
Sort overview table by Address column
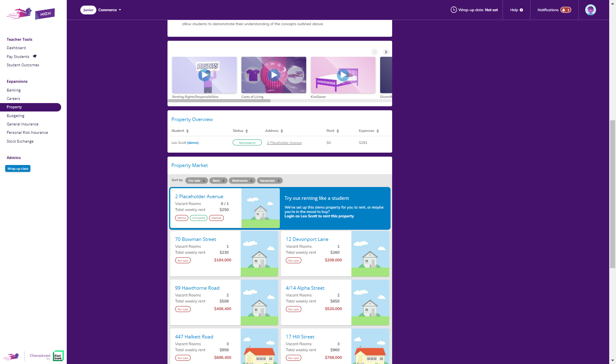274,131
